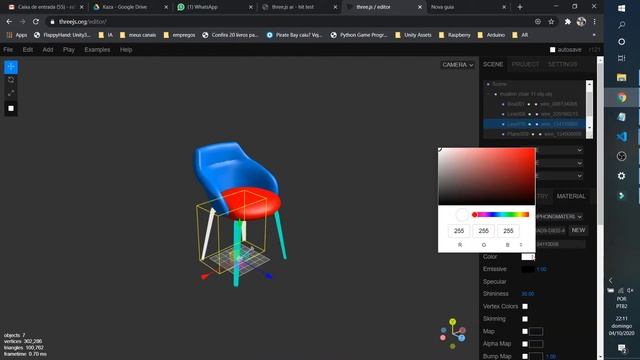Open File Explorer from taskbar

[621, 78]
